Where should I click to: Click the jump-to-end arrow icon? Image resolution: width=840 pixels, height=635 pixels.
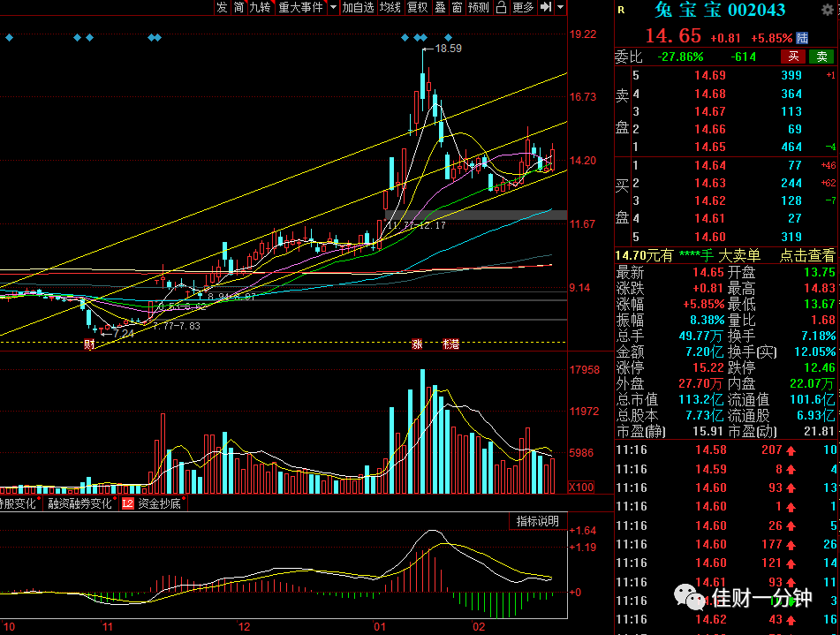pyautogui.click(x=546, y=7)
